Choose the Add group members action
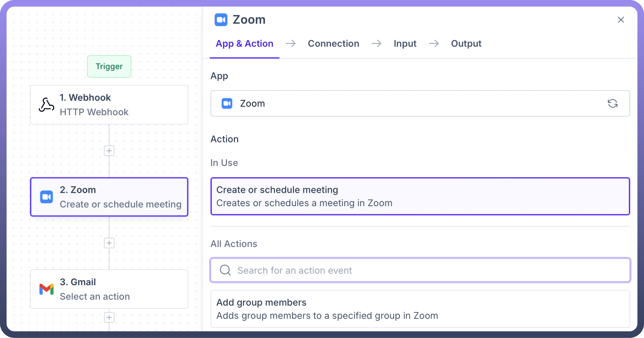 pos(420,309)
